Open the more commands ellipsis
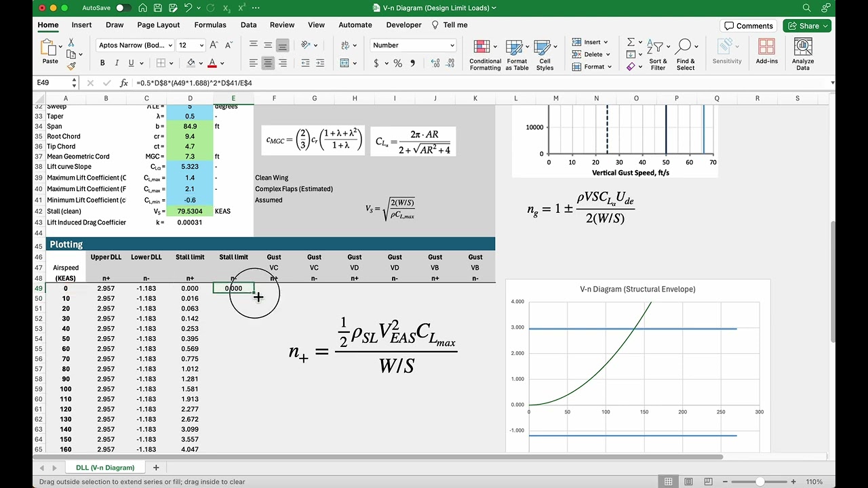Viewport: 868px width, 488px height. pos(256,8)
